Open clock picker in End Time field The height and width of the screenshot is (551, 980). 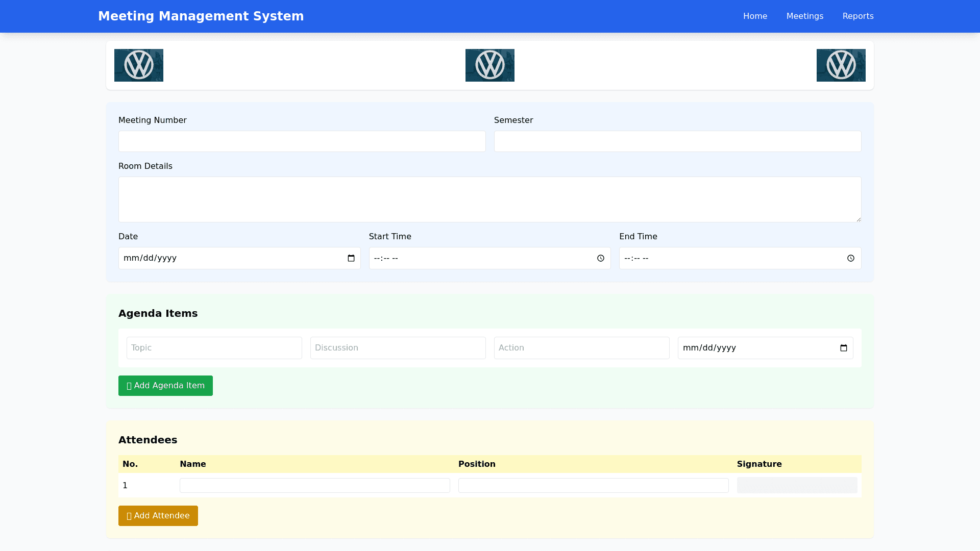(851, 258)
